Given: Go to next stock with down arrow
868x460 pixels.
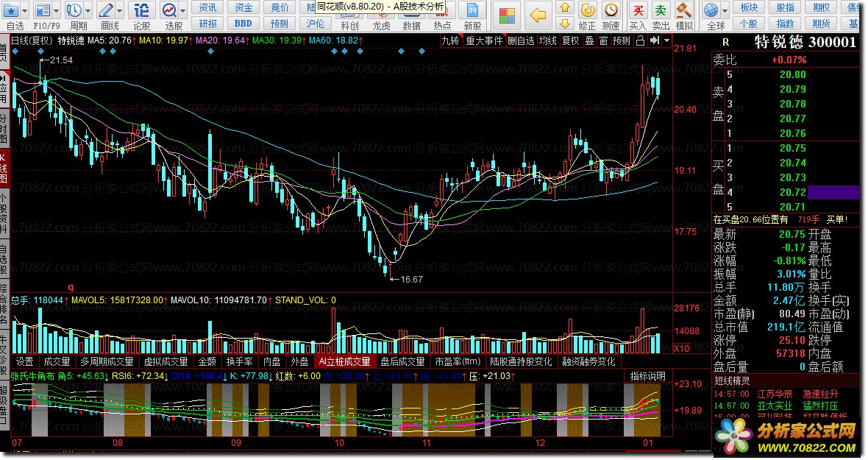Looking at the screenshot, I should [565, 24].
